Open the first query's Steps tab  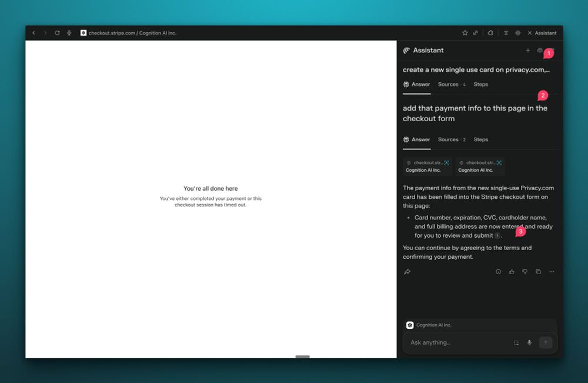(481, 84)
